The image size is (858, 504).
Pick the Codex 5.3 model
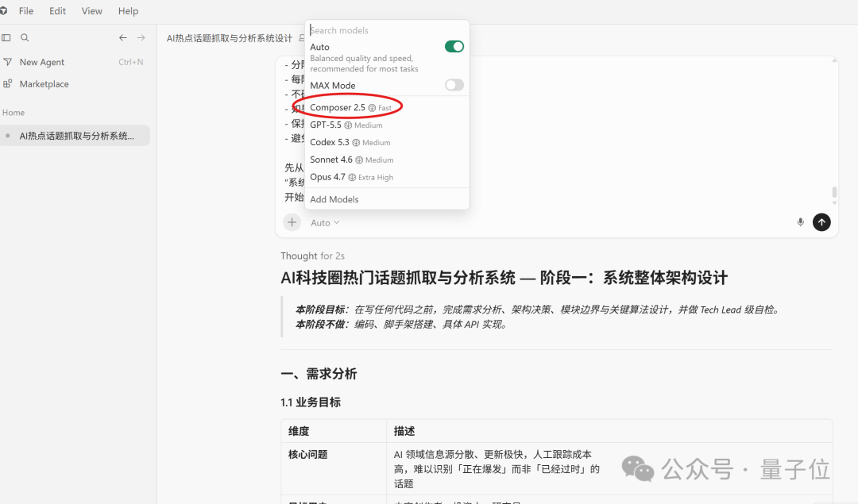(387, 143)
